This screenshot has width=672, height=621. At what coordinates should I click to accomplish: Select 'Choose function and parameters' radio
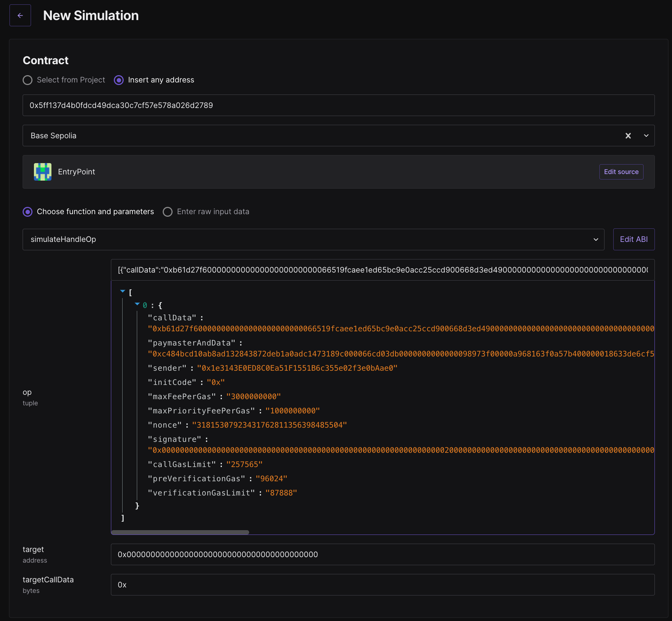(28, 212)
